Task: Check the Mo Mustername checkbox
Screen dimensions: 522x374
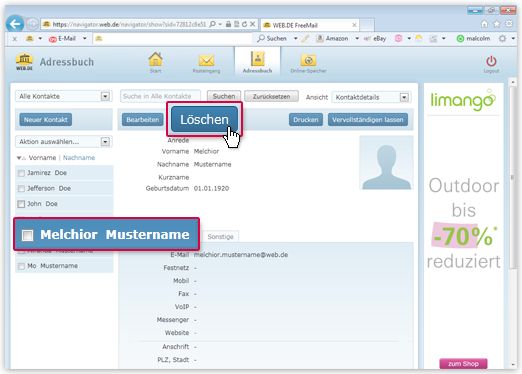Action: click(21, 266)
